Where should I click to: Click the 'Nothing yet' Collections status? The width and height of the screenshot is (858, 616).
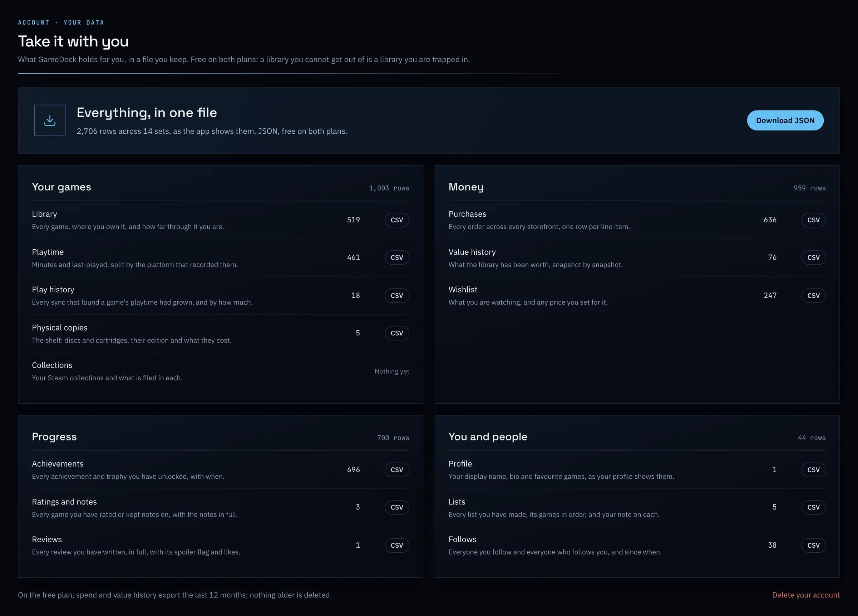[392, 371]
